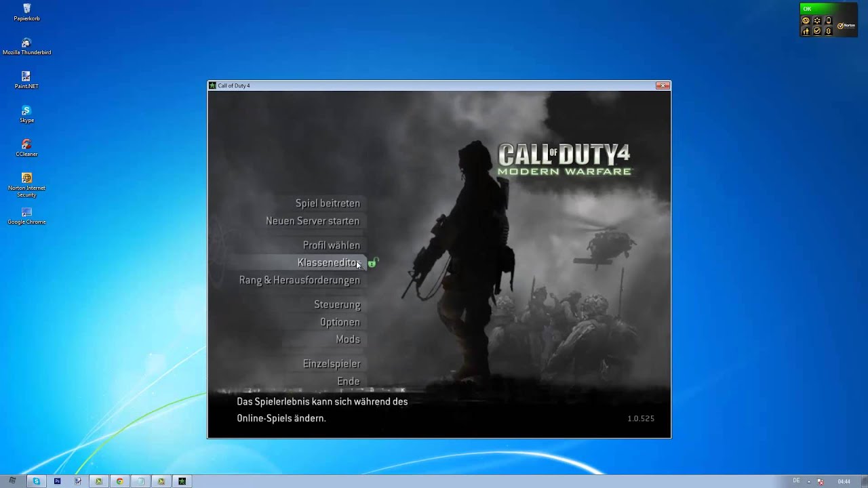Show hidden system tray icons
The height and width of the screenshot is (488, 868).
809,482
